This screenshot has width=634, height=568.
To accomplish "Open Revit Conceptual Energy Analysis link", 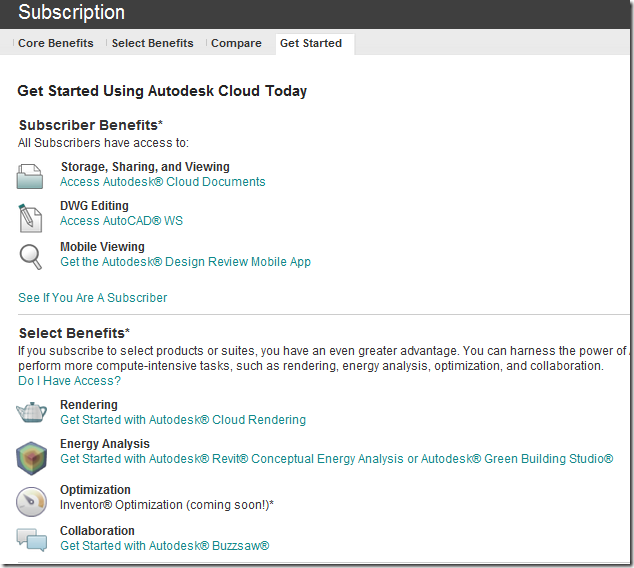I will pos(336,459).
